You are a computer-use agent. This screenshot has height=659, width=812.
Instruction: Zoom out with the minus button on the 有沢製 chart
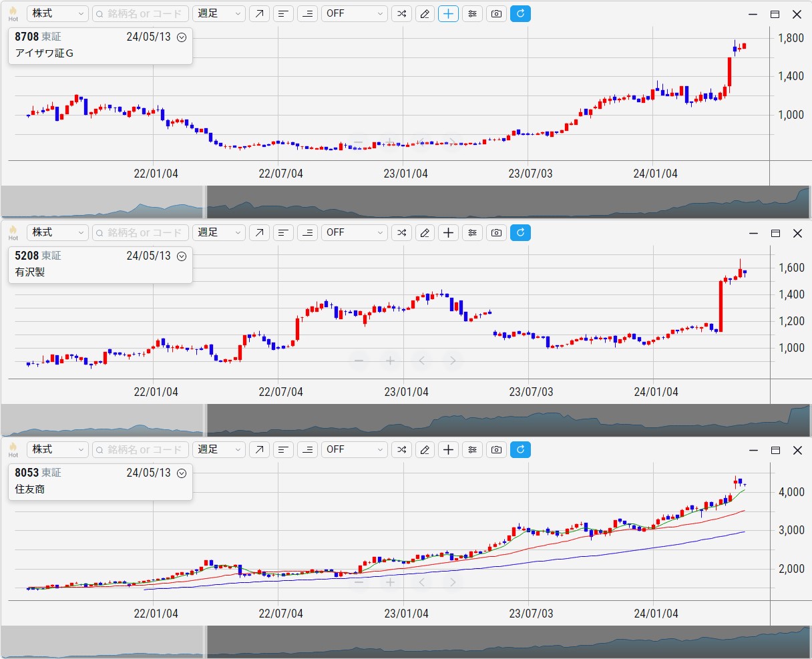coord(359,361)
